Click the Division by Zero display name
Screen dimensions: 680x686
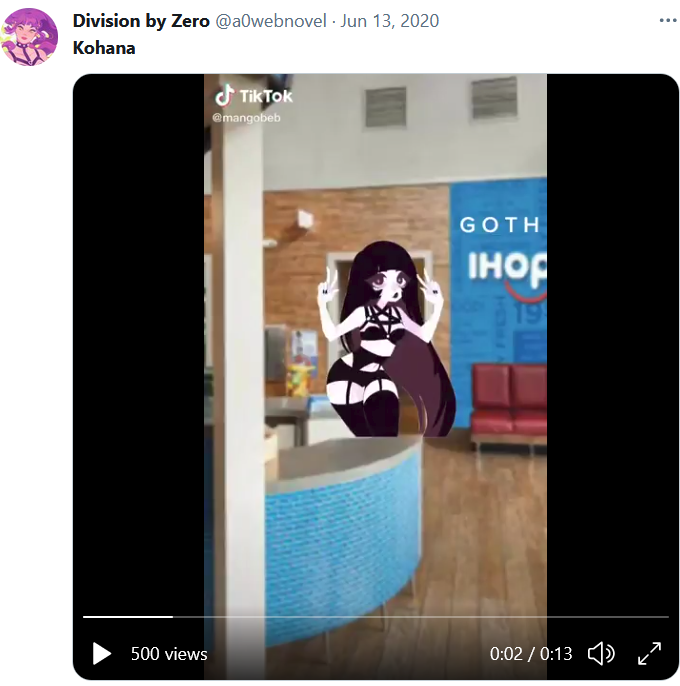(x=141, y=21)
